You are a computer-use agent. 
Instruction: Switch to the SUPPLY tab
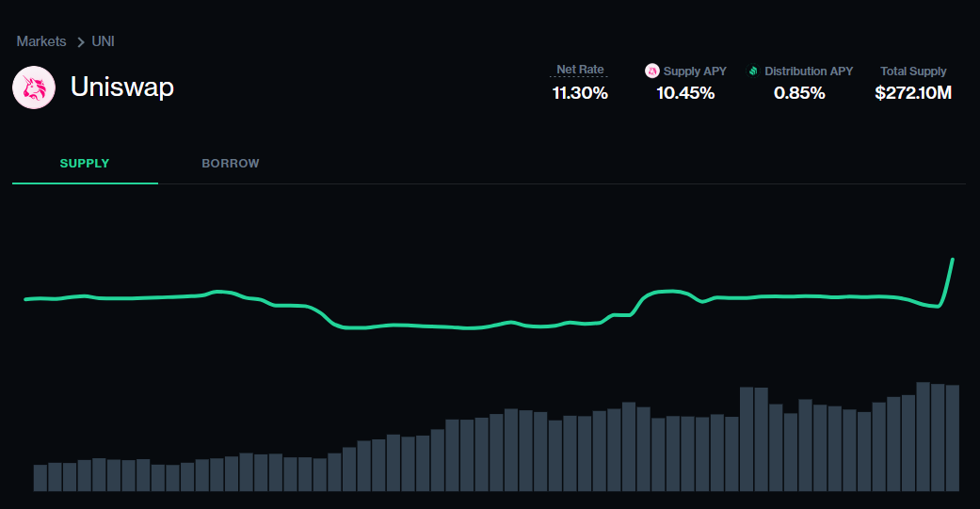[x=85, y=163]
